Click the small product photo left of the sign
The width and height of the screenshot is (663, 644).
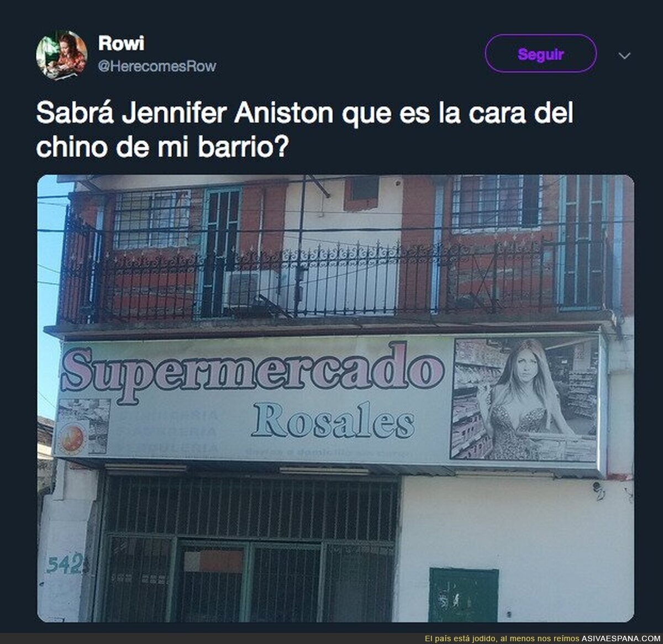[x=82, y=426]
